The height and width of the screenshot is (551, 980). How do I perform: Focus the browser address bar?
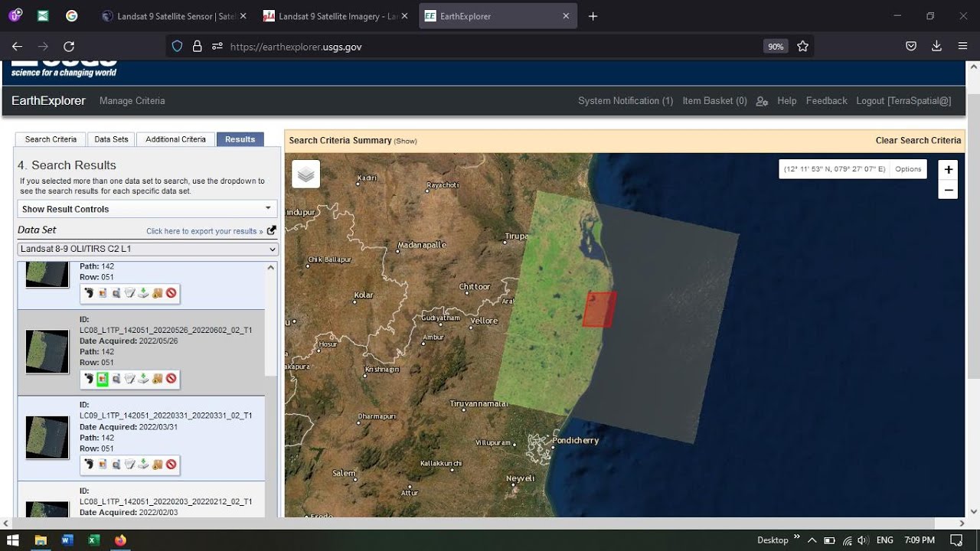pos(490,47)
